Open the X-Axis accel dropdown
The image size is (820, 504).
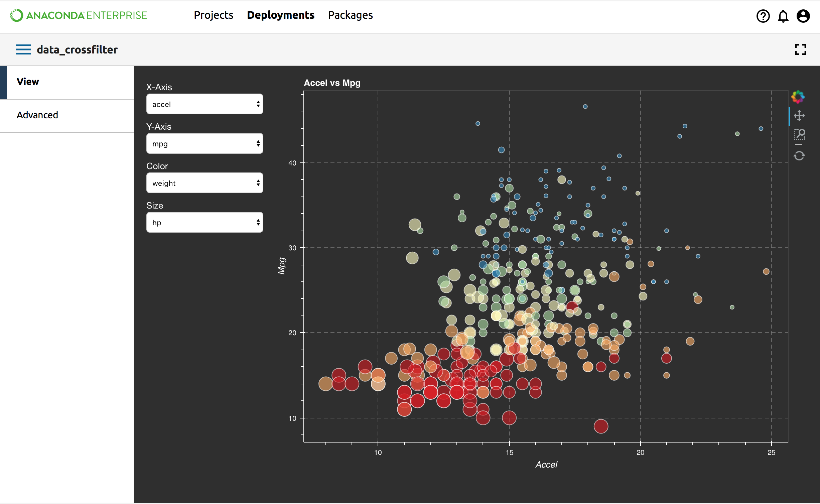coord(204,104)
